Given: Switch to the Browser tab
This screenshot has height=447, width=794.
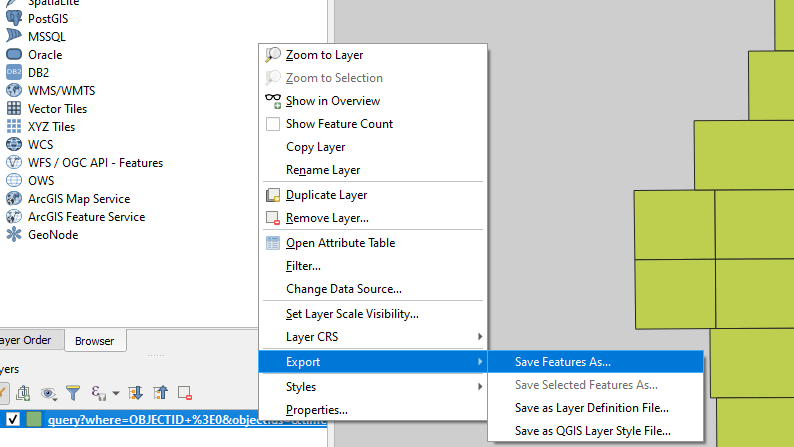Looking at the screenshot, I should [x=95, y=341].
